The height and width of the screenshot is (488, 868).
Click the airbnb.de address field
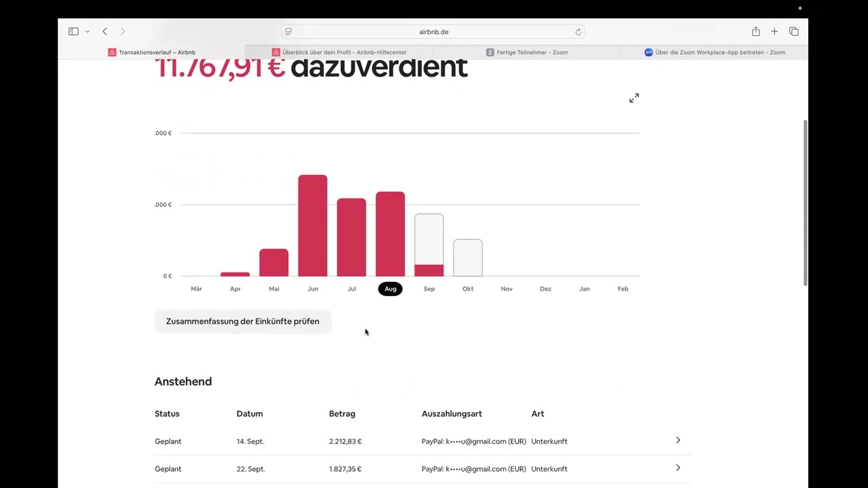(433, 32)
